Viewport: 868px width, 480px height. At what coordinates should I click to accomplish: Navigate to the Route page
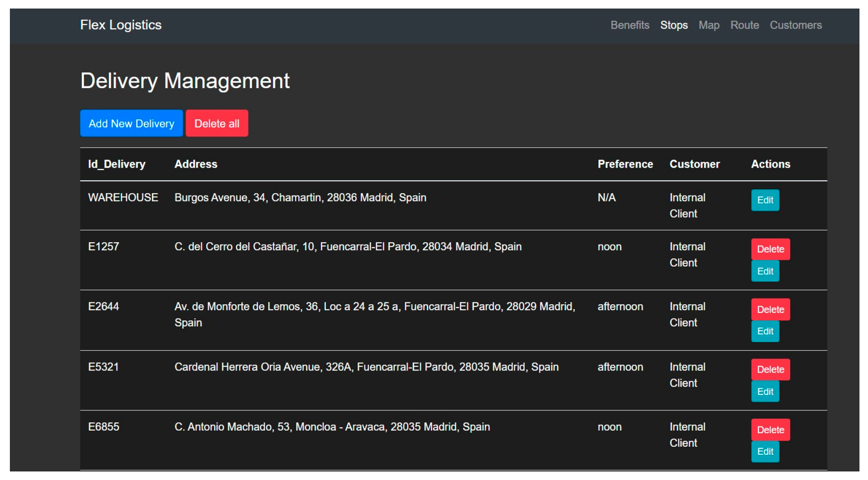click(x=744, y=25)
